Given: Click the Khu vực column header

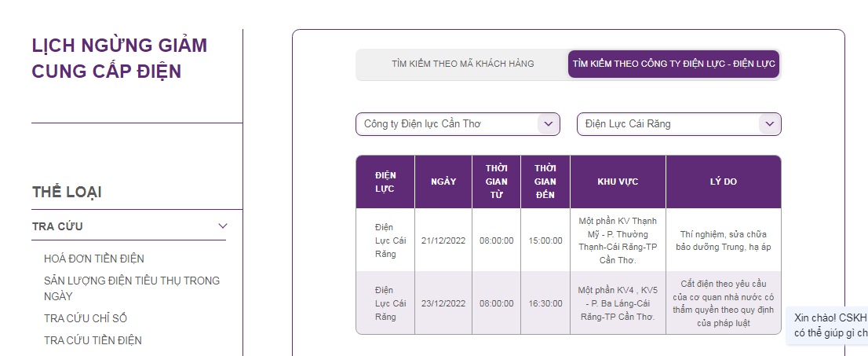Looking at the screenshot, I should click(x=618, y=182).
